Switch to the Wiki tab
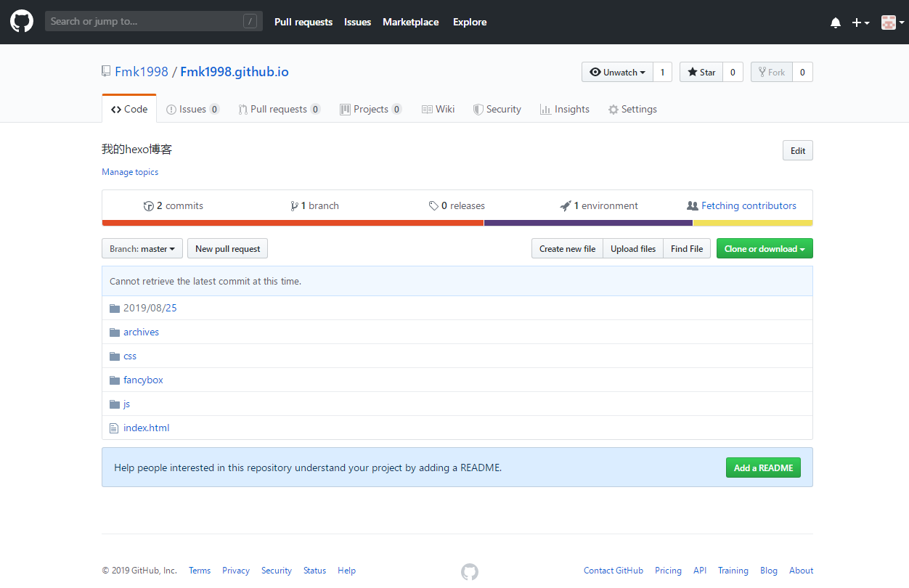This screenshot has width=909, height=588. [x=438, y=109]
